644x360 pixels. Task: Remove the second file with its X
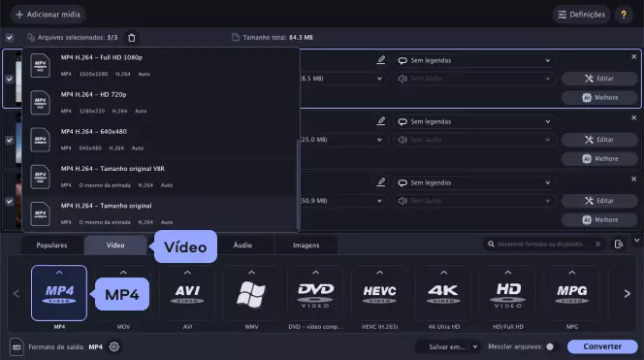[633, 118]
